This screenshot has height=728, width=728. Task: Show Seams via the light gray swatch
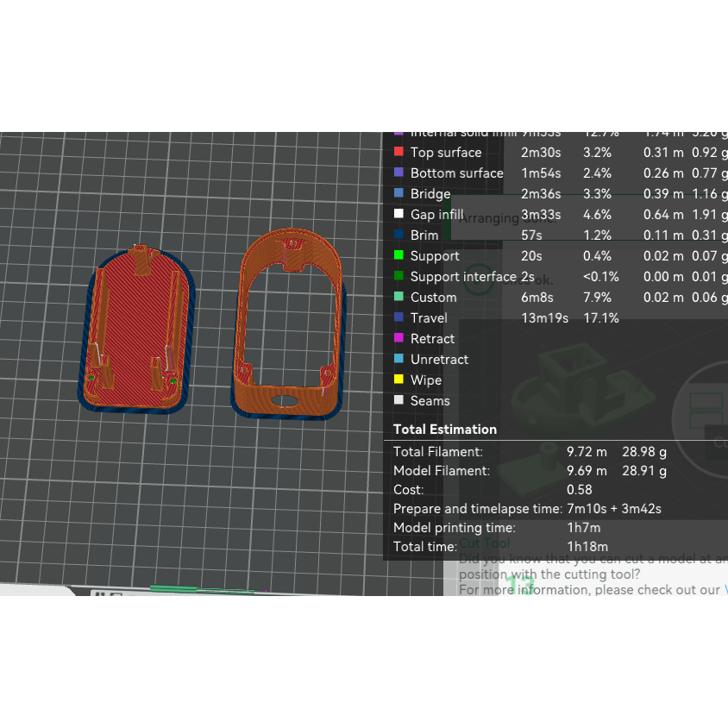399,399
